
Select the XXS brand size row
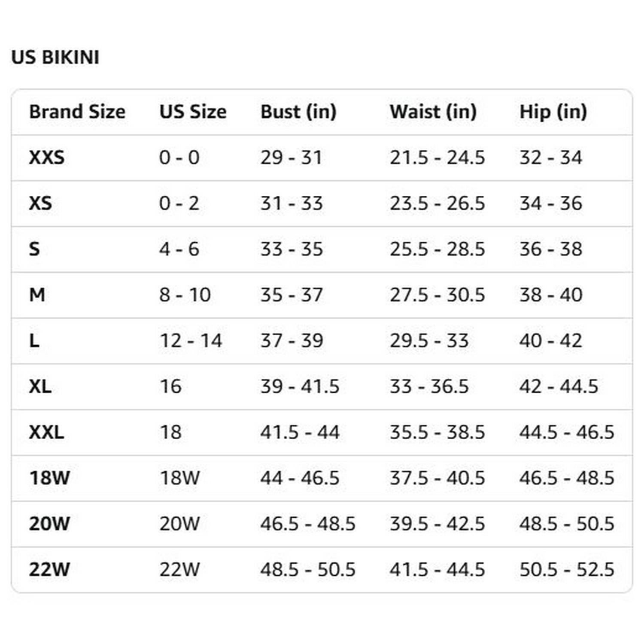pyautogui.click(x=47, y=158)
